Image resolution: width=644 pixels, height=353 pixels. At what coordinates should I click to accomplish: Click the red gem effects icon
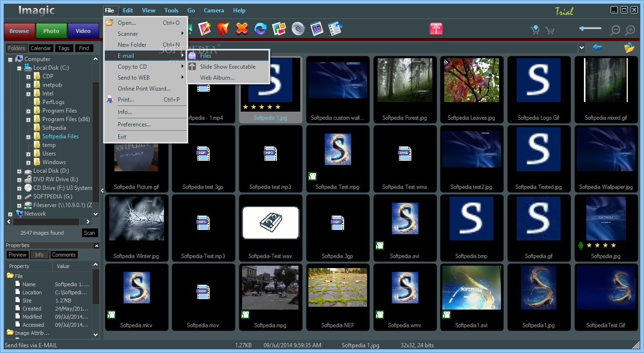click(223, 29)
